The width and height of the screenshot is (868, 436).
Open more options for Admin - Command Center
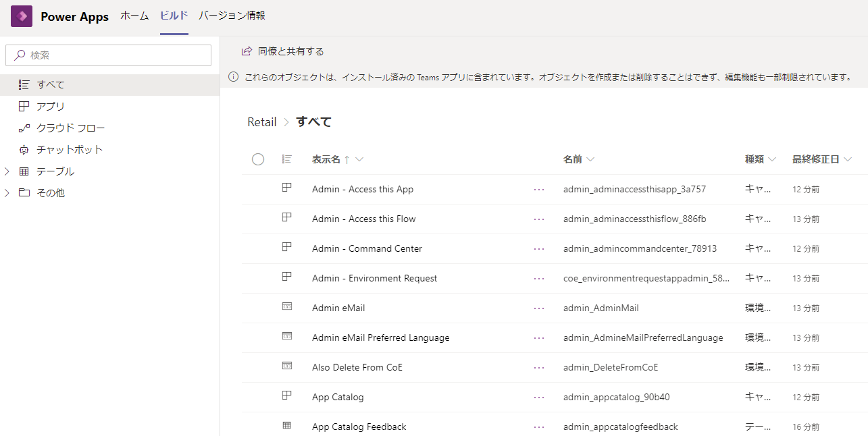tap(538, 249)
